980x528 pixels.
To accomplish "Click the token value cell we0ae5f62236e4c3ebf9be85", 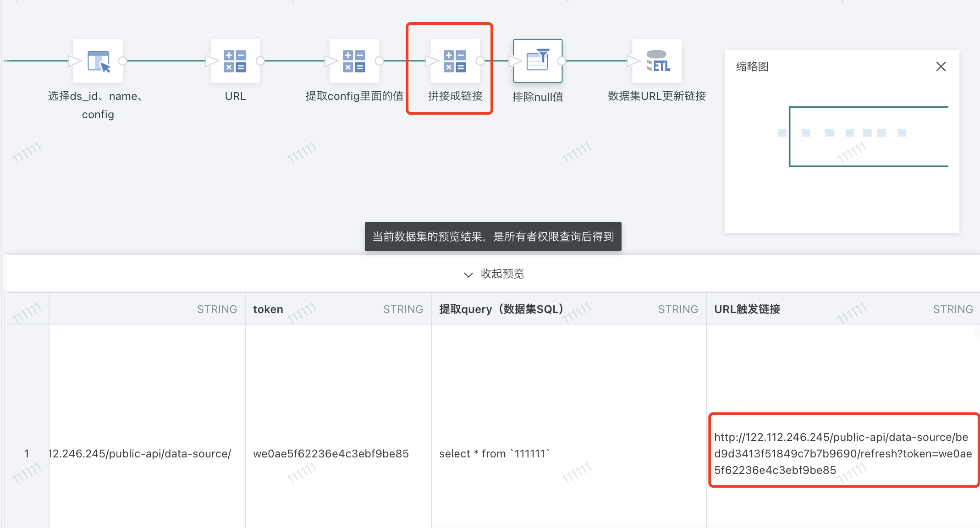I will (330, 454).
